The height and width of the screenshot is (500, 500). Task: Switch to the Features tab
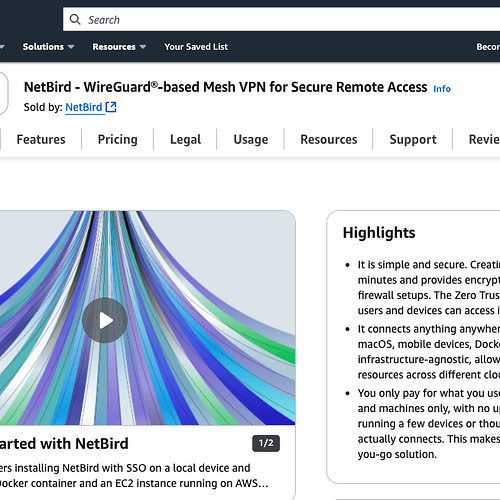[41, 139]
